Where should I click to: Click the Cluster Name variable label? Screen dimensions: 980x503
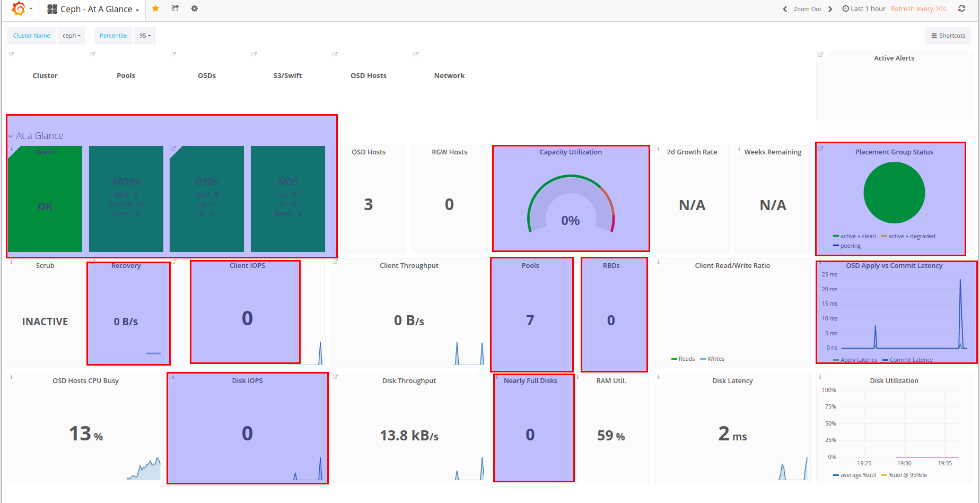[x=31, y=36]
